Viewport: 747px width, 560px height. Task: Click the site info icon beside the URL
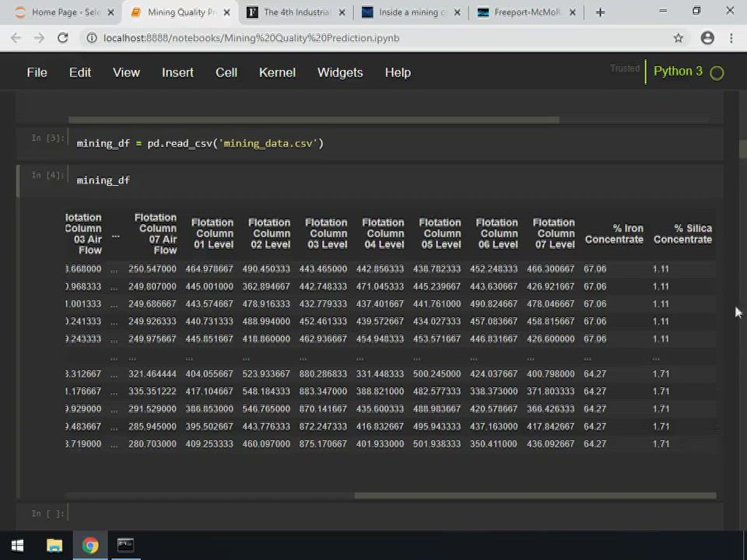tap(92, 38)
